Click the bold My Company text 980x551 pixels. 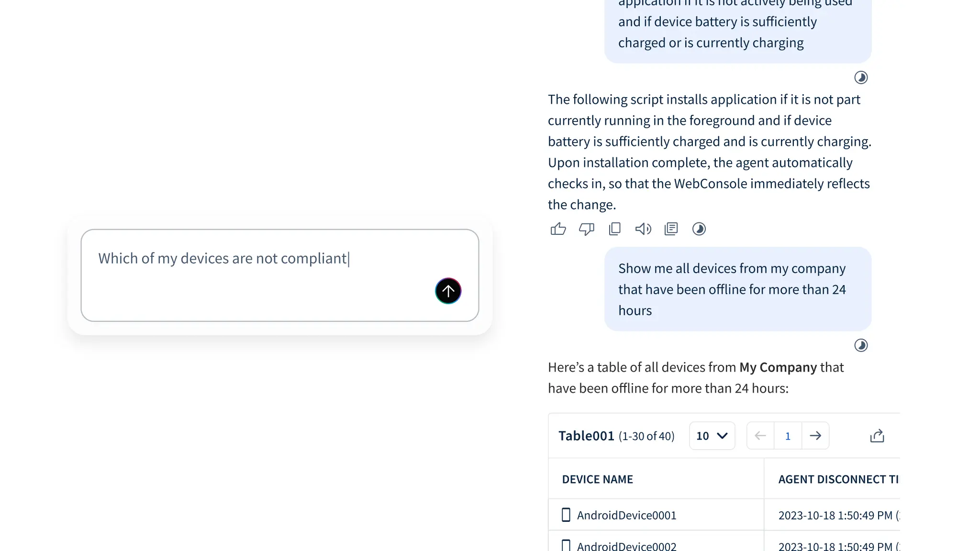tap(778, 367)
